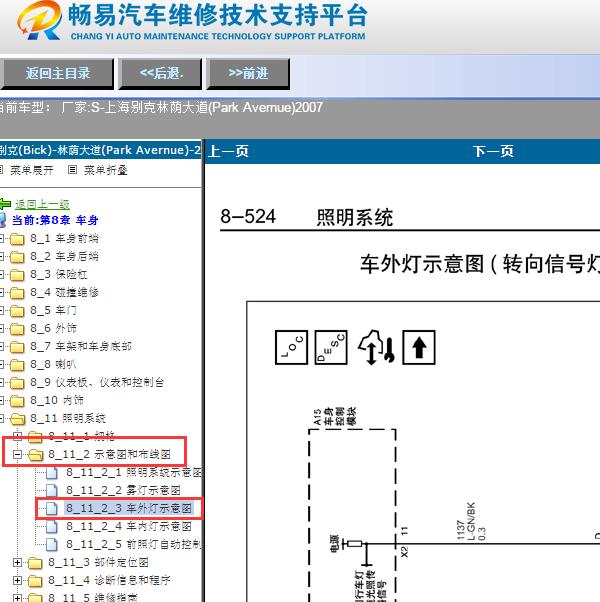Click the folder icon for 8_11_3 部件定位图
600x602 pixels.
pyautogui.click(x=35, y=563)
